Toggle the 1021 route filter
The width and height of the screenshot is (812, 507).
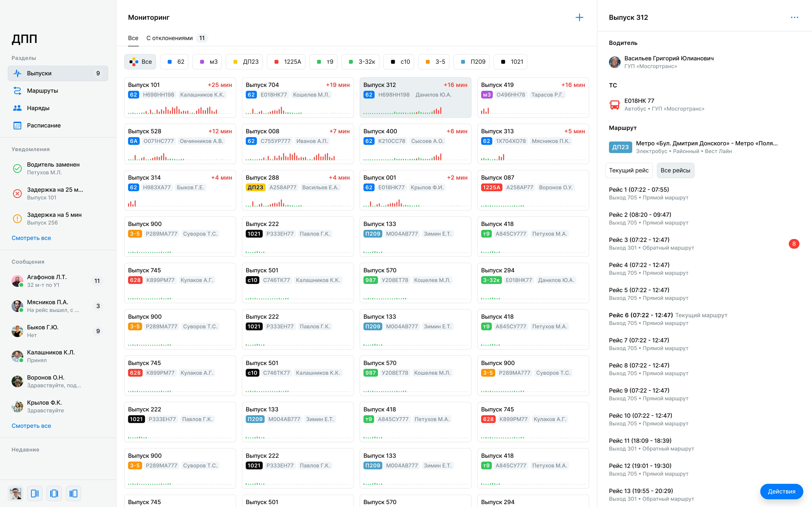(510, 62)
